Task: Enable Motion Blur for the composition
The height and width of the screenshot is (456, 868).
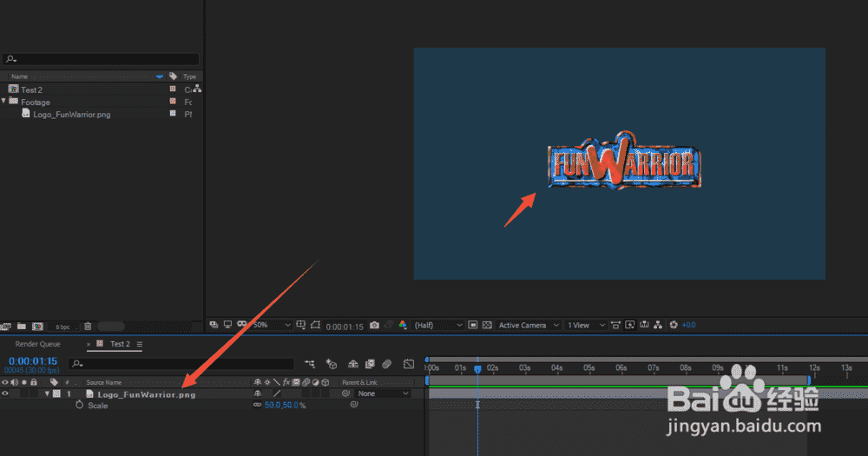Action: click(387, 364)
